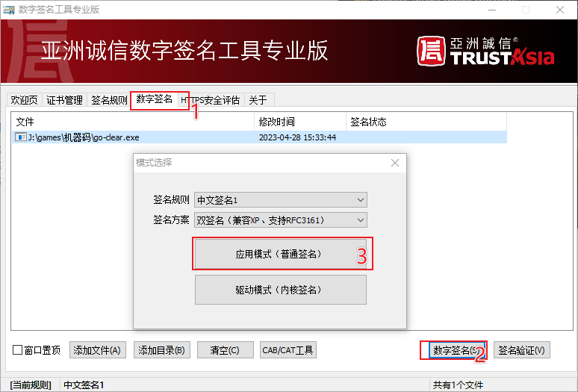
Task: Select the 数字签名 tab
Action: pyautogui.click(x=155, y=99)
